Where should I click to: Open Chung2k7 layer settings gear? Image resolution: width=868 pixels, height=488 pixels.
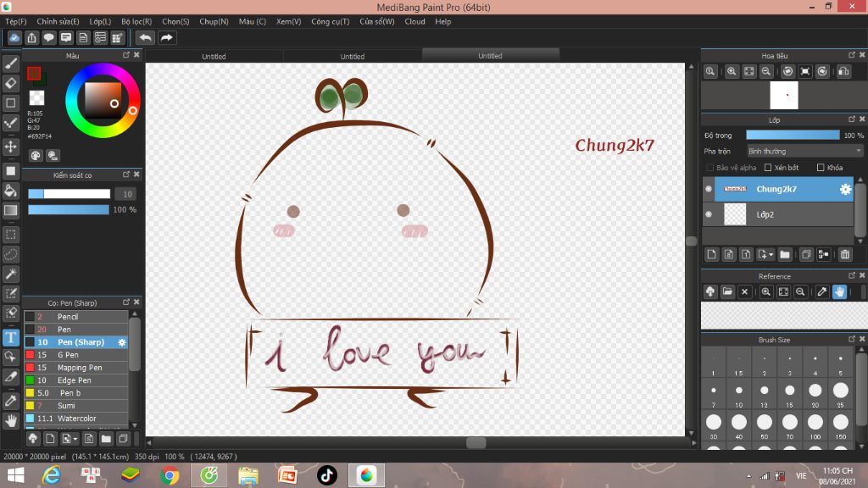(x=845, y=189)
